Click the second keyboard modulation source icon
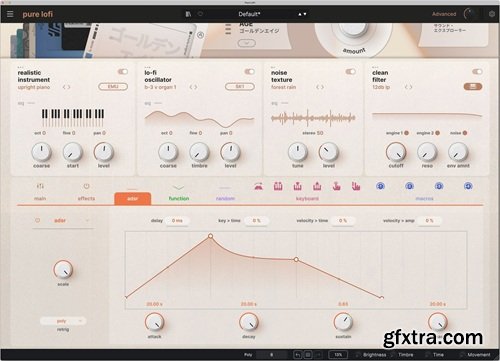The width and height of the screenshot is (500, 361). tap(278, 186)
